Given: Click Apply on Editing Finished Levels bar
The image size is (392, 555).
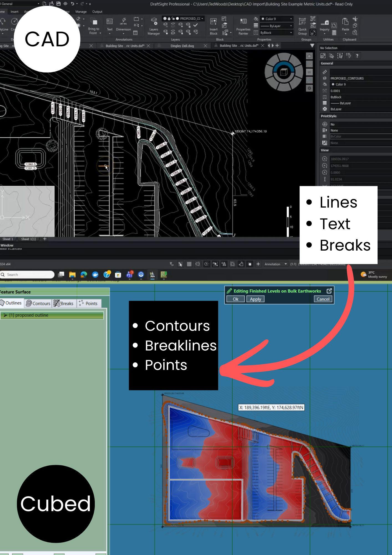Looking at the screenshot, I should click(x=255, y=299).
